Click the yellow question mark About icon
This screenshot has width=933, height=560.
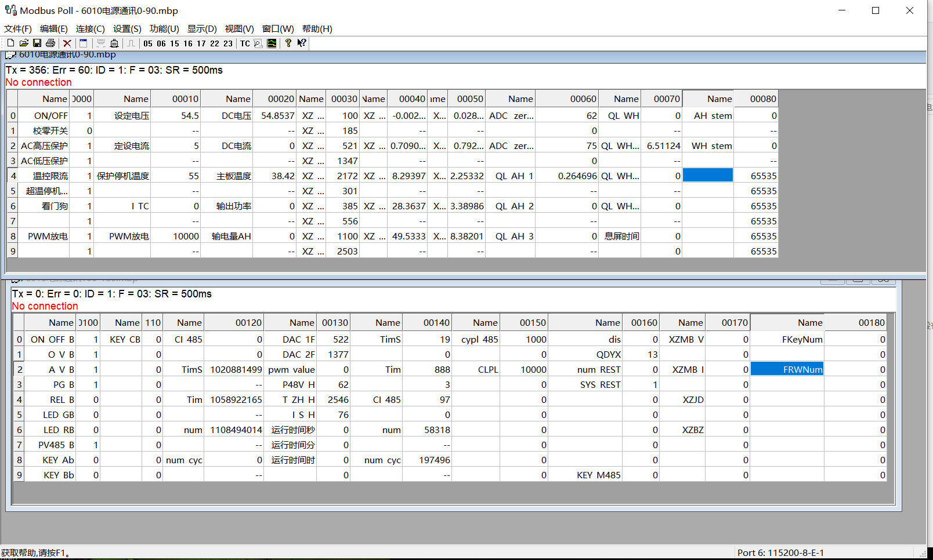point(288,43)
